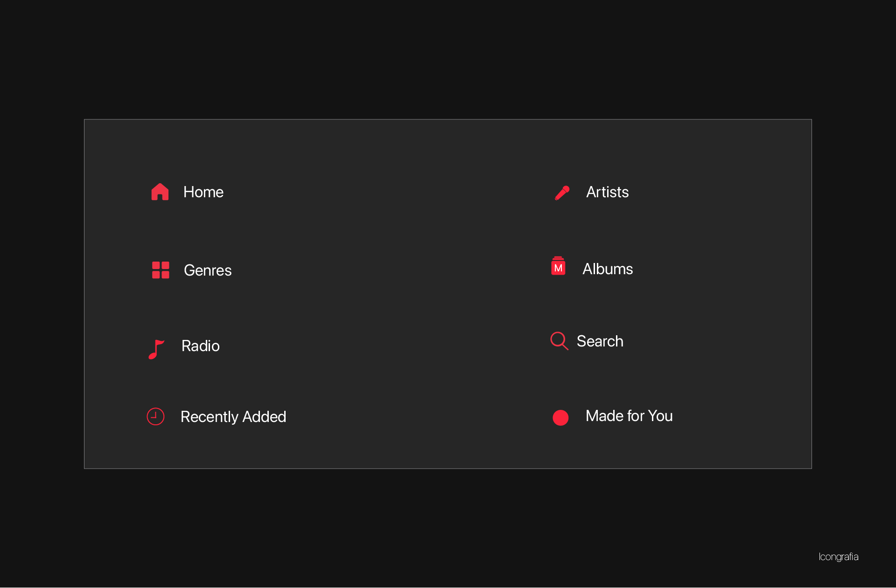This screenshot has height=588, width=896.
Task: Go to the Genres text label
Action: (208, 270)
